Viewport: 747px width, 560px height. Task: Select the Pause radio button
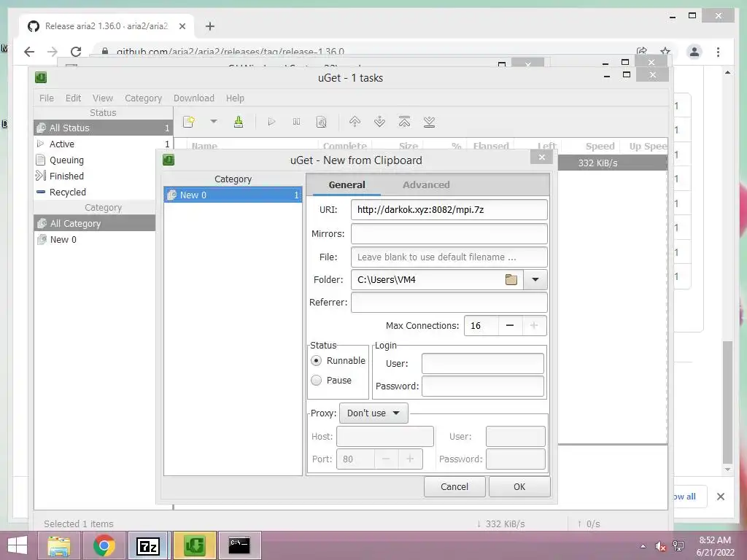point(316,380)
